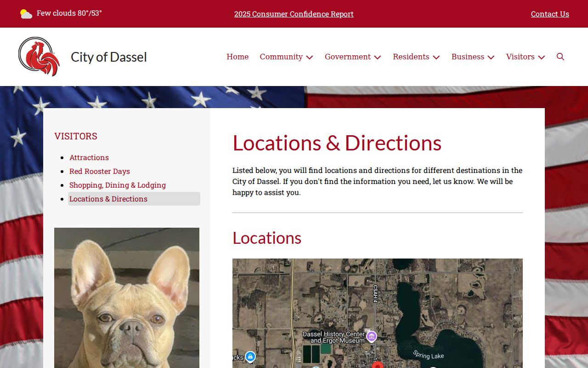The image size is (588, 368).
Task: Click the French bulldog photo
Action: [127, 298]
